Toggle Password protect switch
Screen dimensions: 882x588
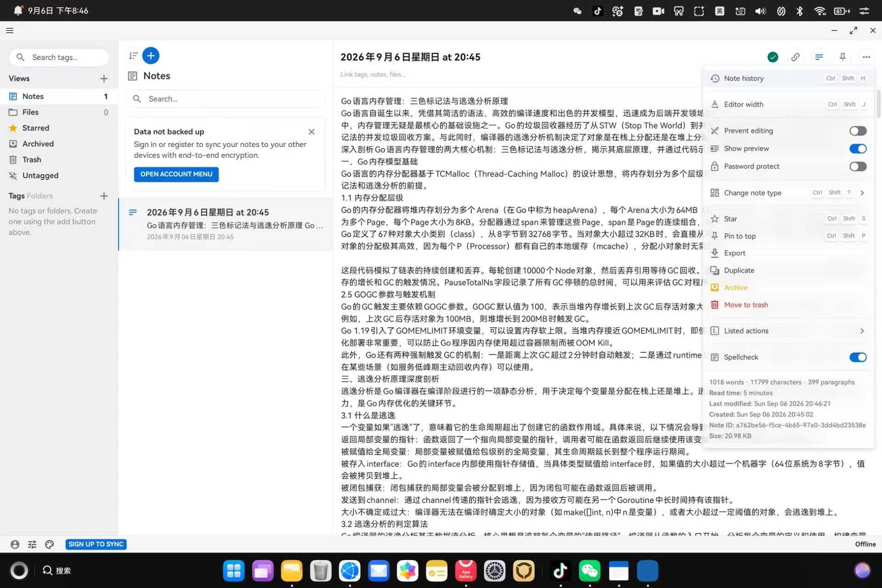click(858, 166)
